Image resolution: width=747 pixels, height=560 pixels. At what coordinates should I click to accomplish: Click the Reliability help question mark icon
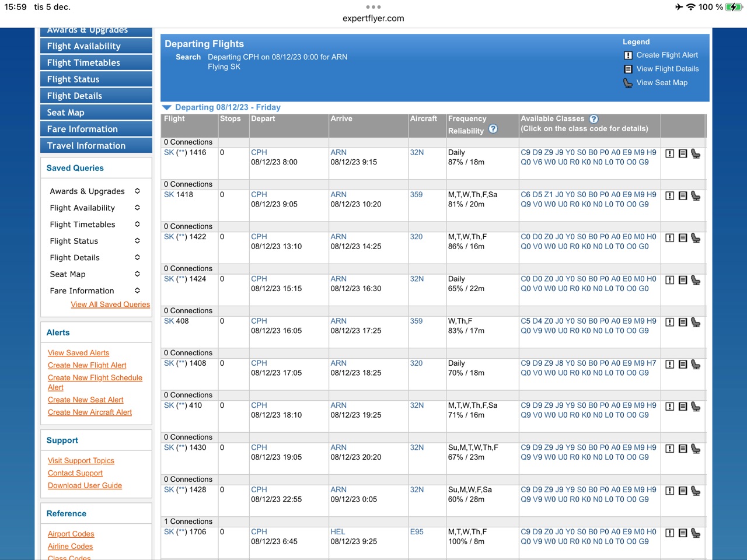coord(493,129)
